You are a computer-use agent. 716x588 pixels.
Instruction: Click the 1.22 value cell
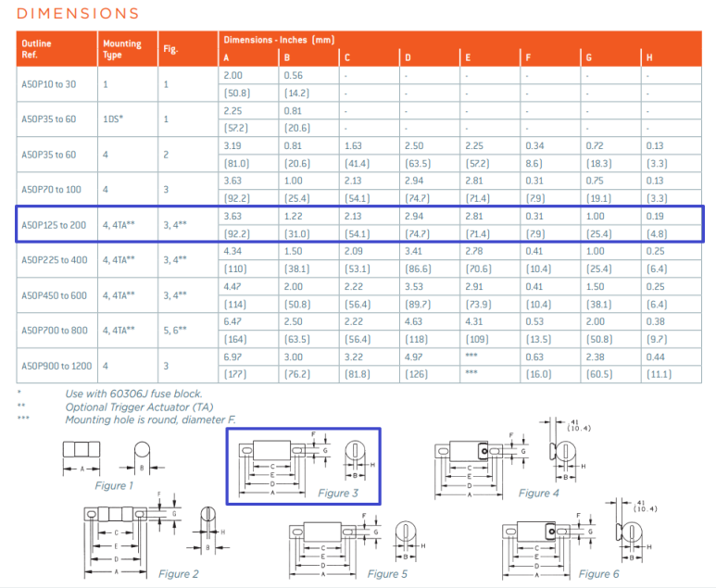point(309,217)
